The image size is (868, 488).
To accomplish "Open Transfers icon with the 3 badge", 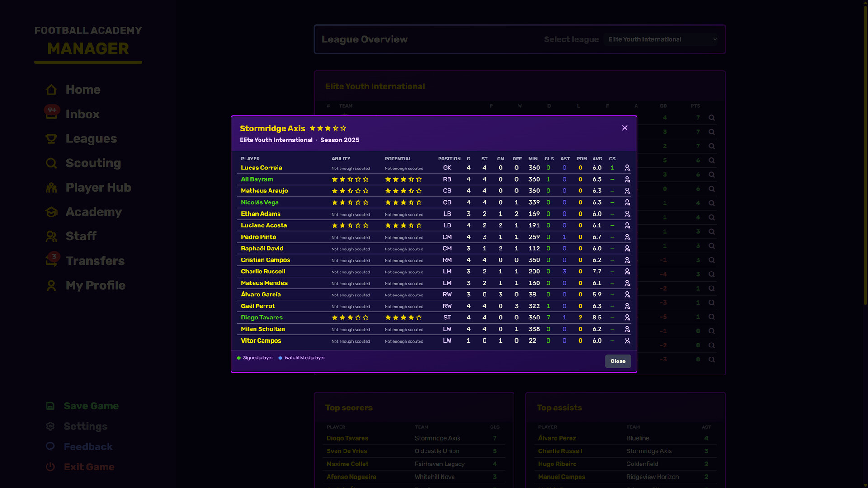I will (x=51, y=261).
